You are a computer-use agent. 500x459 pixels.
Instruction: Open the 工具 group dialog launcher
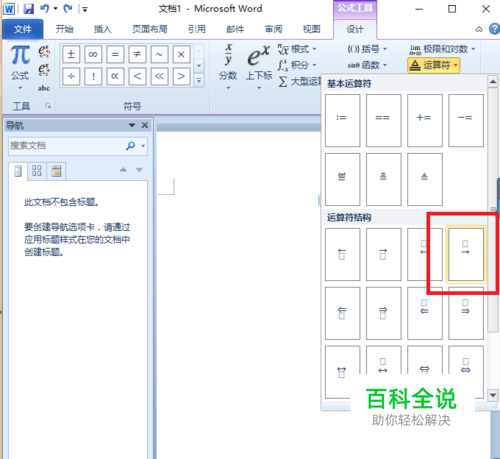click(48, 106)
